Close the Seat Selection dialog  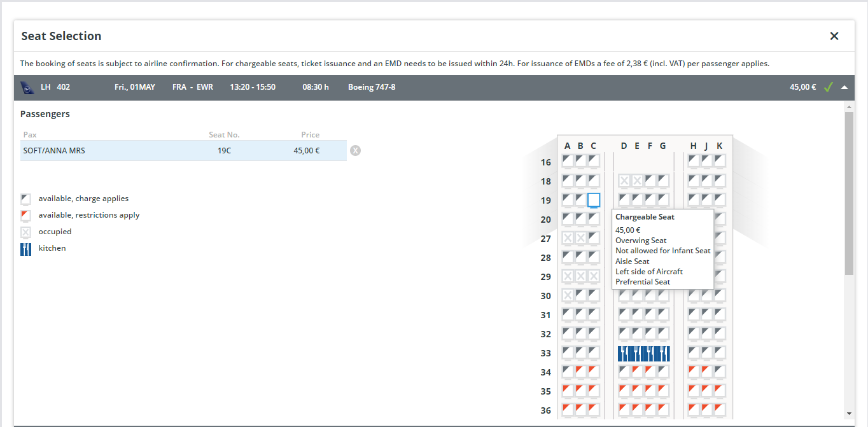point(834,36)
